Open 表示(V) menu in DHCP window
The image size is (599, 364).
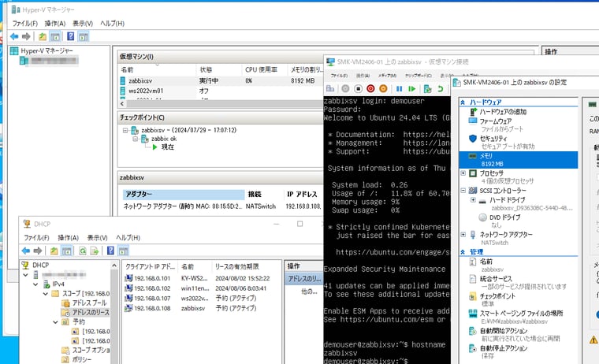click(97, 238)
